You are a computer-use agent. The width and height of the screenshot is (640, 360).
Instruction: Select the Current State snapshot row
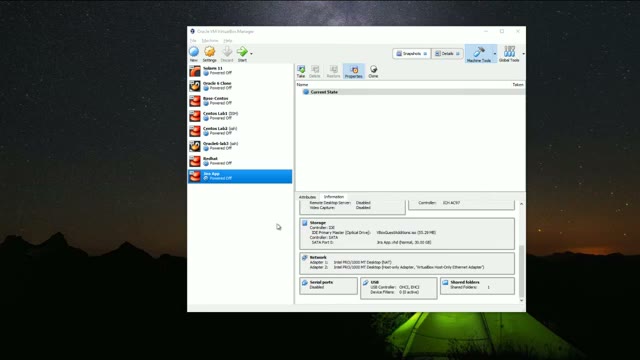410,92
